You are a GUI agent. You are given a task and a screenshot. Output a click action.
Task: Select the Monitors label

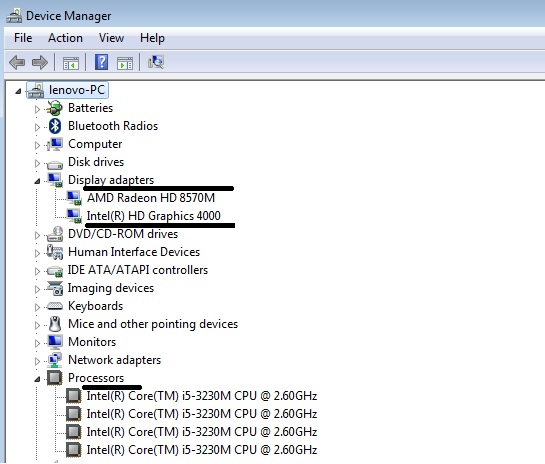tap(92, 342)
